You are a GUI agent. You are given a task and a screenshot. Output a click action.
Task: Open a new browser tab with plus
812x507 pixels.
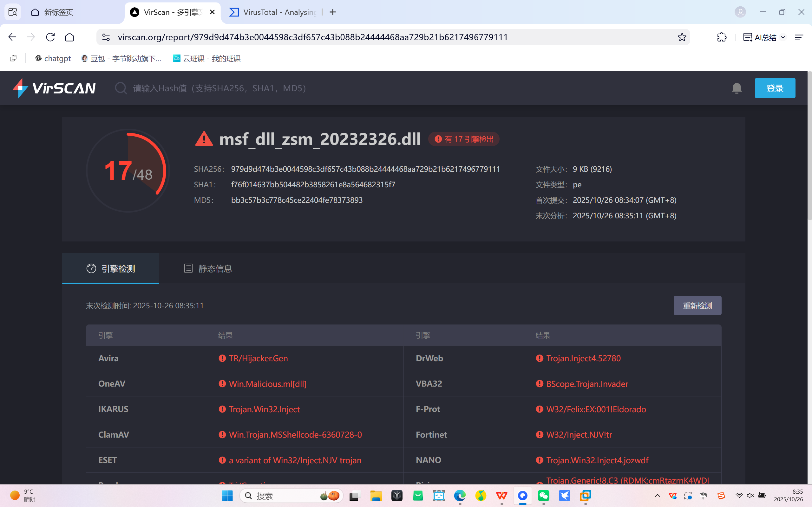332,12
